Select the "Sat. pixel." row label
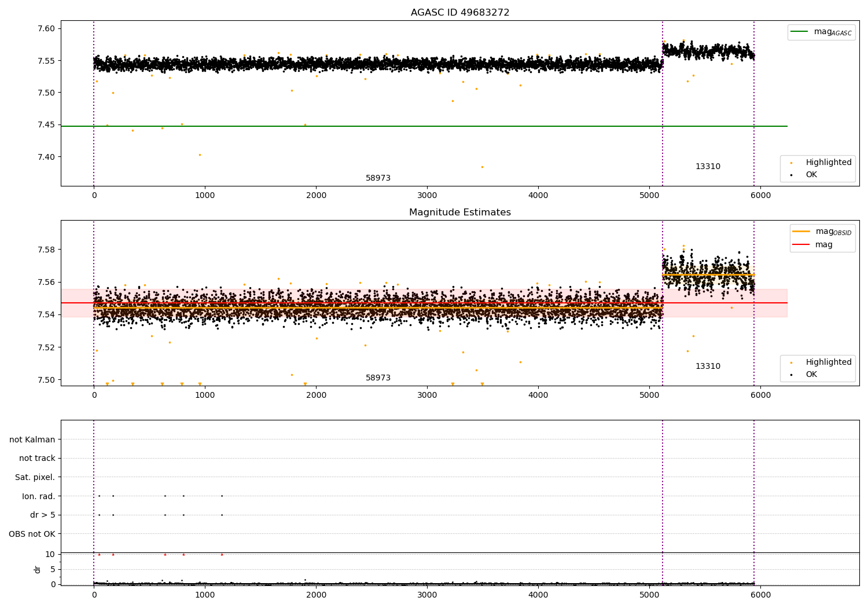The width and height of the screenshot is (868, 608). point(35,478)
